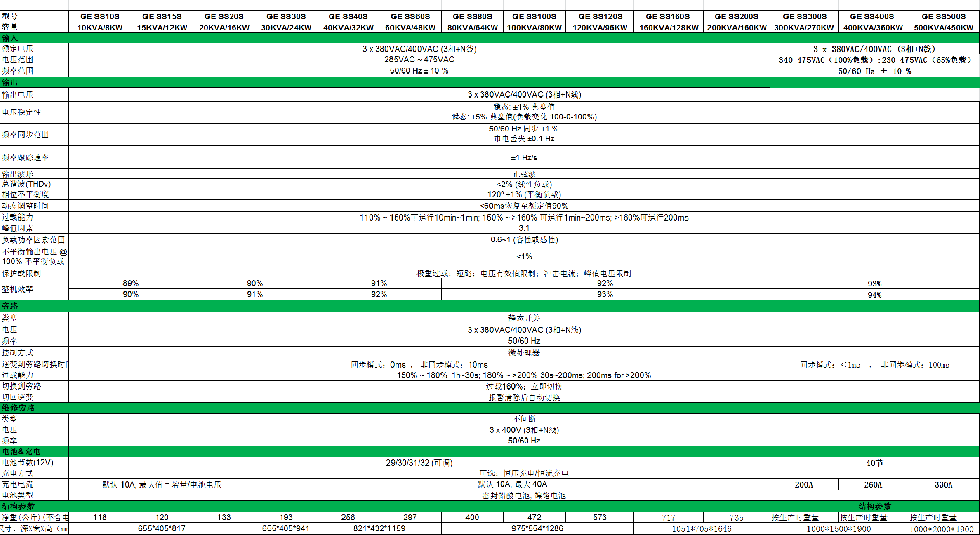Select the 330A charging current cell
Viewport: 980px width, 535px height.
(943, 484)
